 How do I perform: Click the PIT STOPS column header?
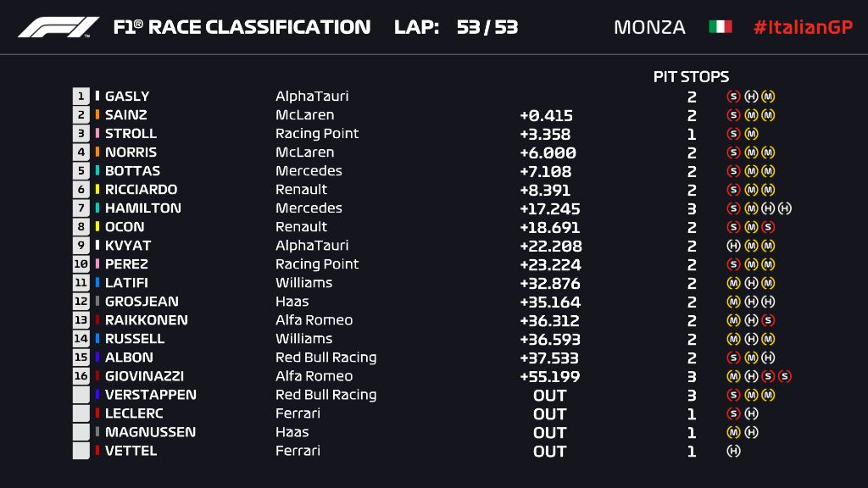click(x=691, y=76)
